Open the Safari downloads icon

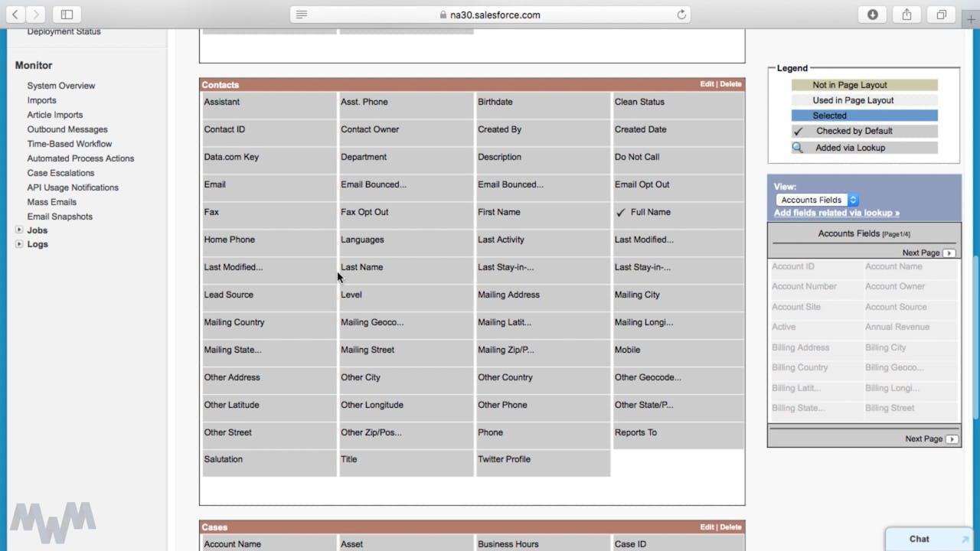pos(872,15)
